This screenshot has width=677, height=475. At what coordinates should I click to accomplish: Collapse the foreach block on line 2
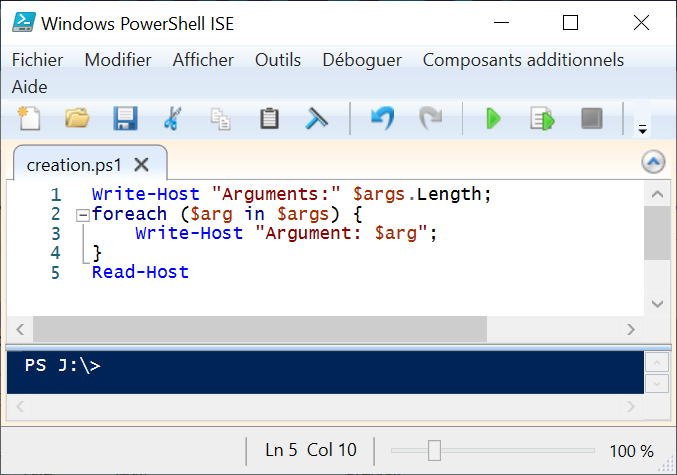pos(82,215)
